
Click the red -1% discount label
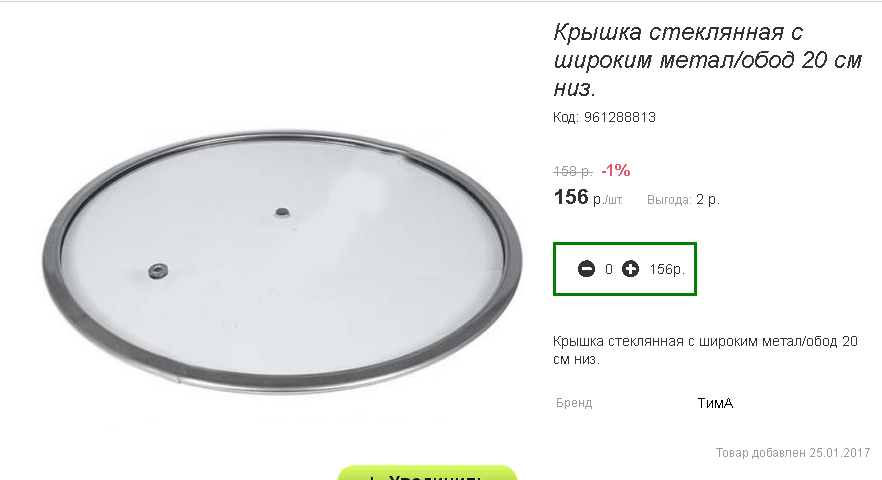coord(615,171)
